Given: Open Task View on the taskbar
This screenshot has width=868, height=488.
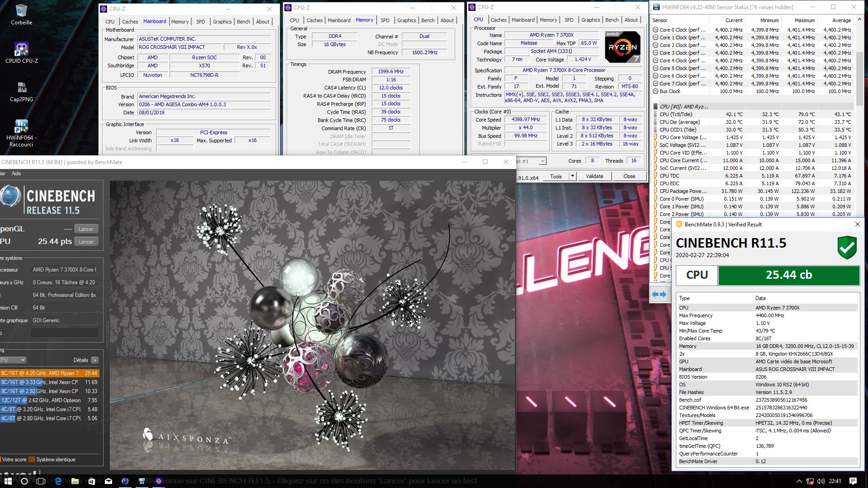Looking at the screenshot, I should (x=41, y=481).
